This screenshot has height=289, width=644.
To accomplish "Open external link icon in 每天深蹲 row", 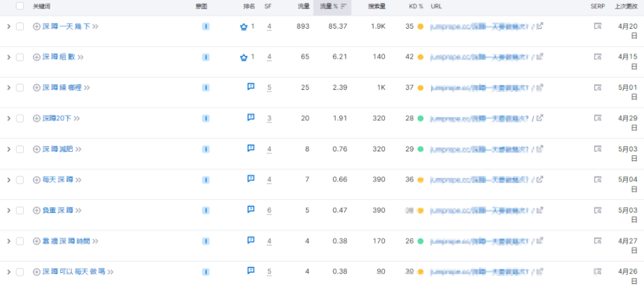I will click(539, 179).
